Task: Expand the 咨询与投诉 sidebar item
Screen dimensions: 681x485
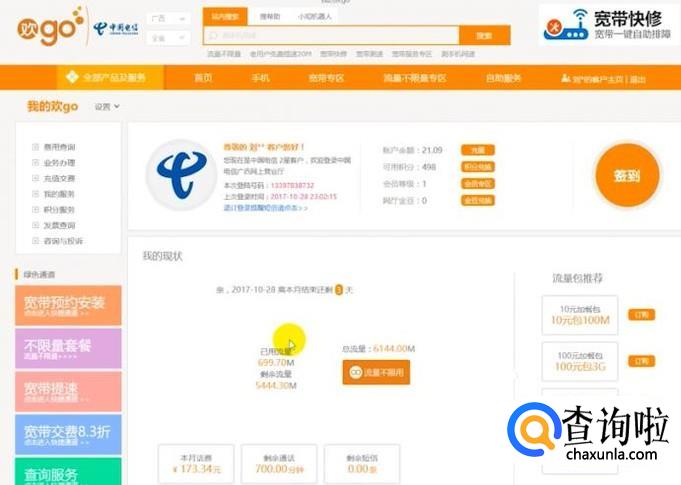Action: pos(57,241)
